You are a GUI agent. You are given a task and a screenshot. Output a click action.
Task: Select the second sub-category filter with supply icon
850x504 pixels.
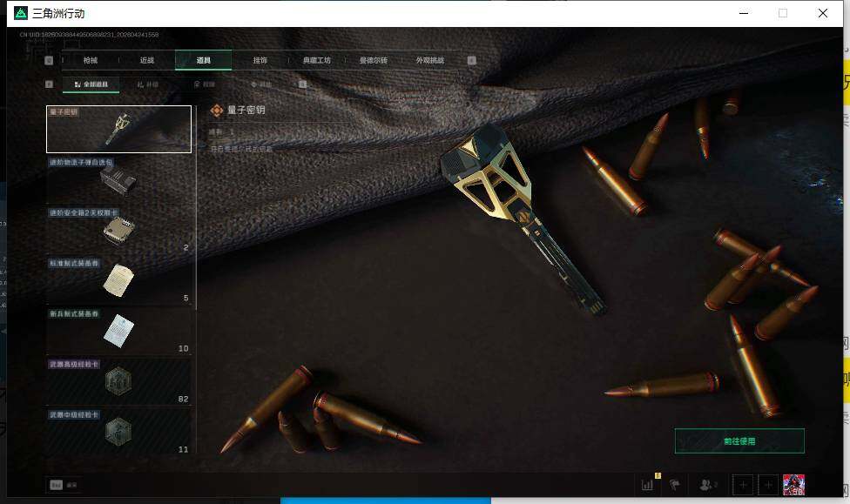(x=147, y=84)
